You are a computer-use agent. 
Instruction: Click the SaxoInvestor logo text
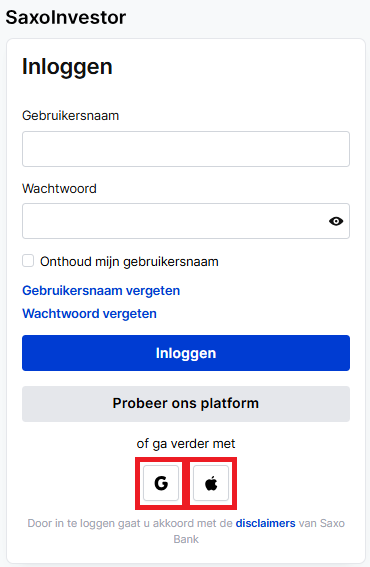(66, 17)
